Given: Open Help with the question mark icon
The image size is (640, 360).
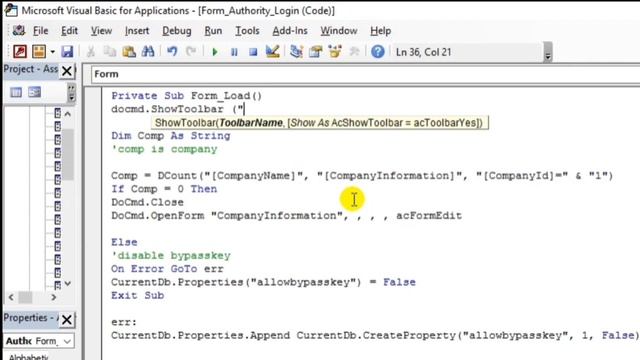Looking at the screenshot, I should click(378, 52).
